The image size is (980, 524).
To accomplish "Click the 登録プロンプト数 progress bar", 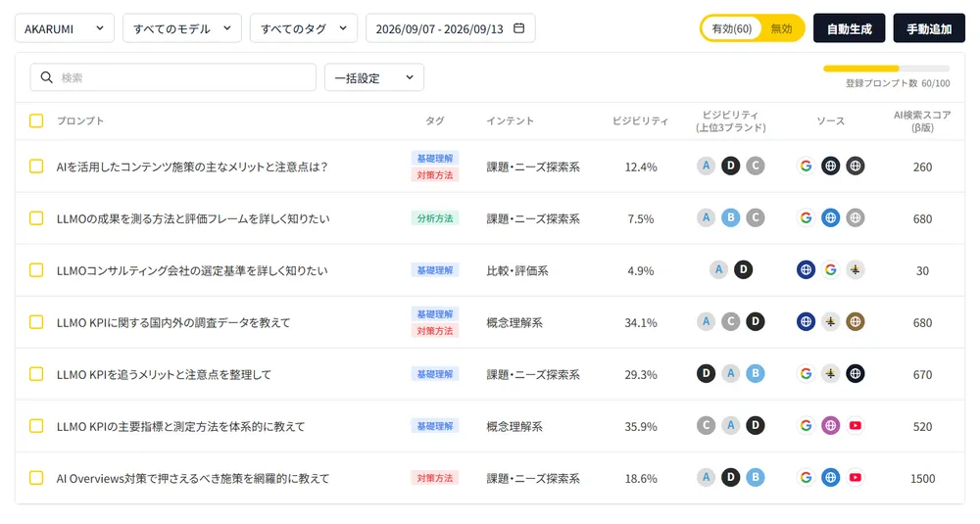I will point(886,69).
